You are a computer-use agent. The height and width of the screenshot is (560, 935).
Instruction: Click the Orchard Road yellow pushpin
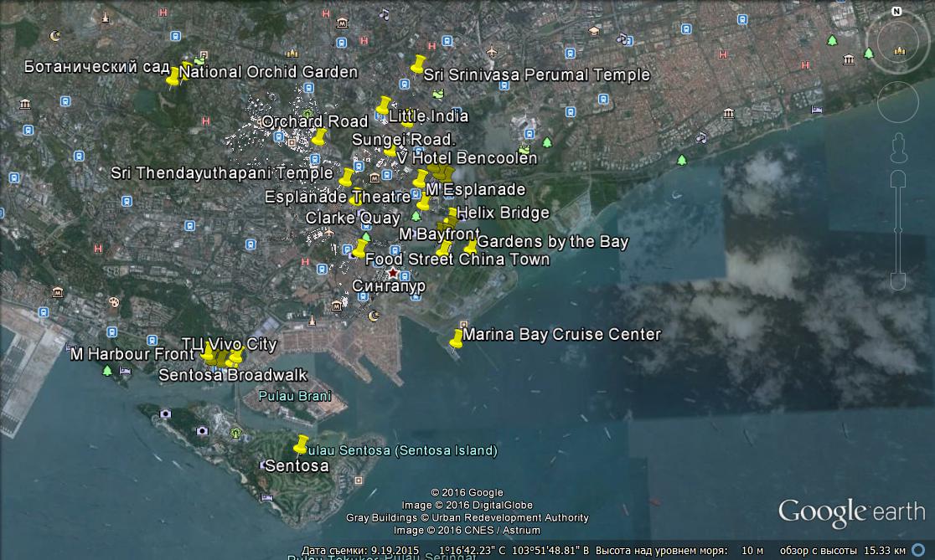pyautogui.click(x=319, y=137)
